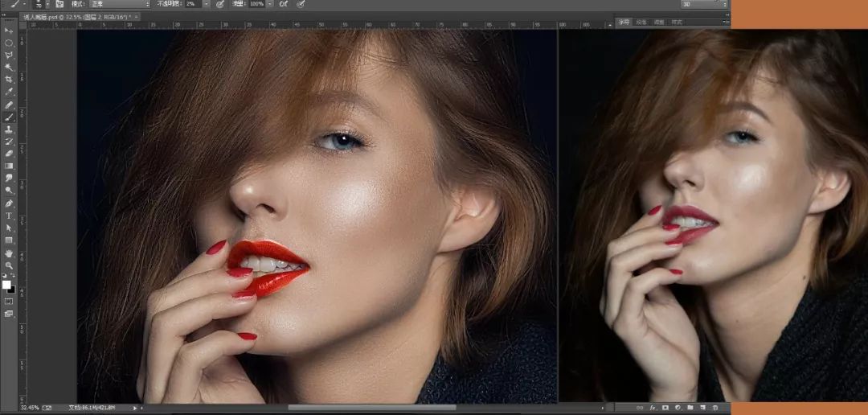Link layers icon in Layers panel

640,408
